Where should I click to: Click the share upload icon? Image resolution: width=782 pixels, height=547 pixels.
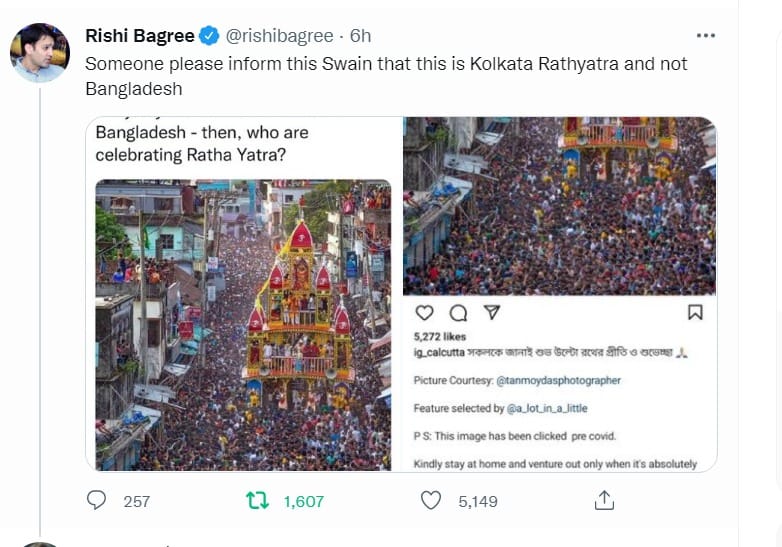point(604,500)
